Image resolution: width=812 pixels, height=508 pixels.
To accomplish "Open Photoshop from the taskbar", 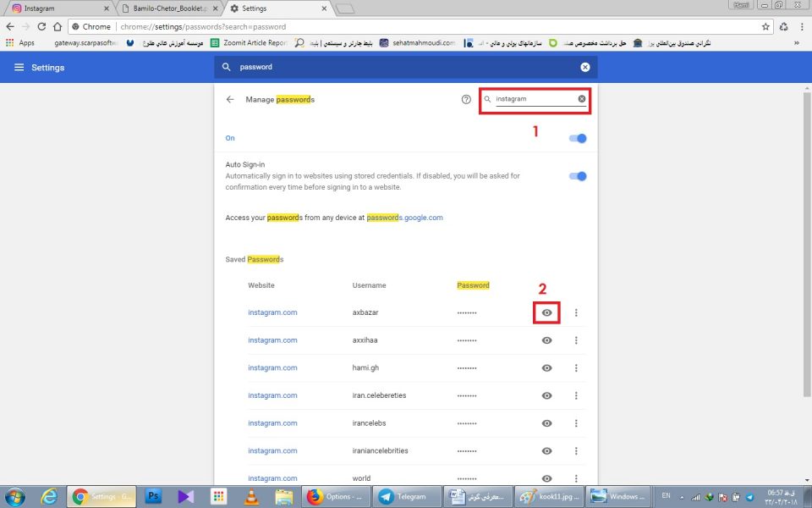I will [154, 496].
